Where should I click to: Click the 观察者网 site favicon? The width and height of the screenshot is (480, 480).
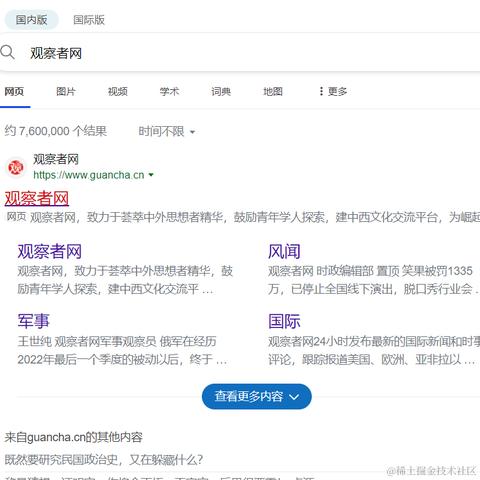(16, 167)
